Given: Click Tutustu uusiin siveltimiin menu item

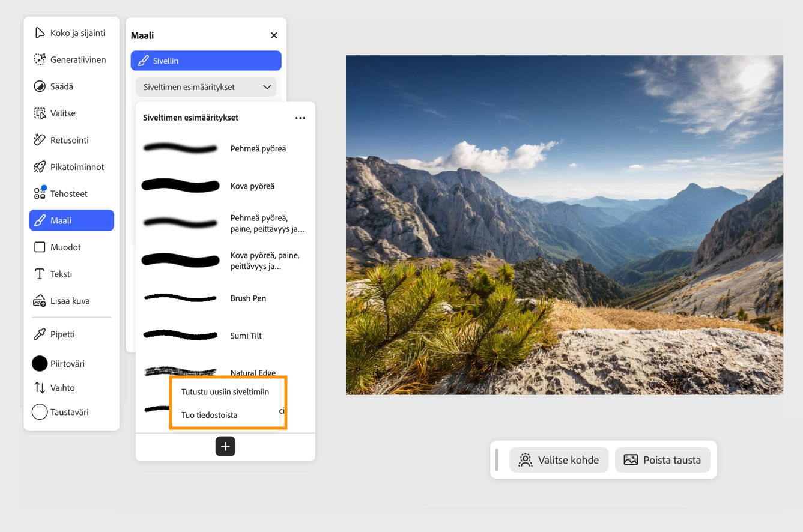Looking at the screenshot, I should click(x=225, y=391).
